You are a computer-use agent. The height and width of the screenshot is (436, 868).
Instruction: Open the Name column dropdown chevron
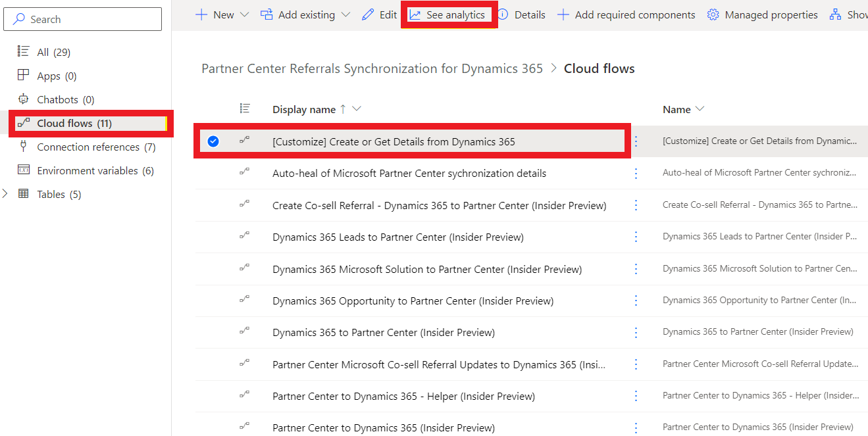click(700, 109)
